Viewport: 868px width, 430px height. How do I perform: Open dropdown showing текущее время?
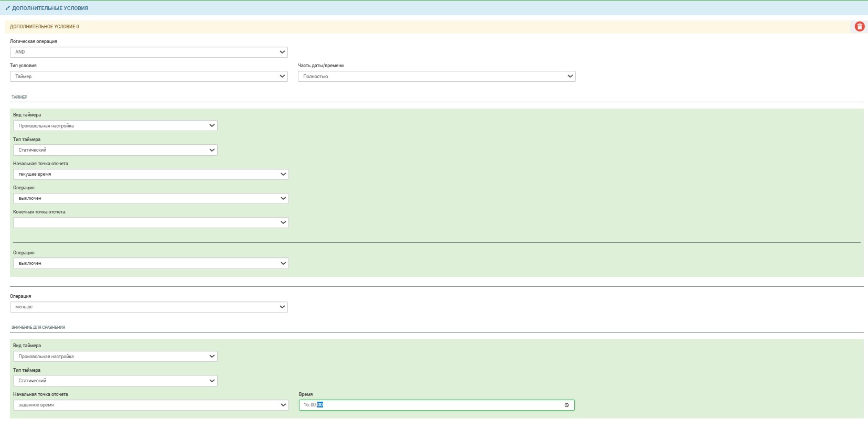(151, 174)
